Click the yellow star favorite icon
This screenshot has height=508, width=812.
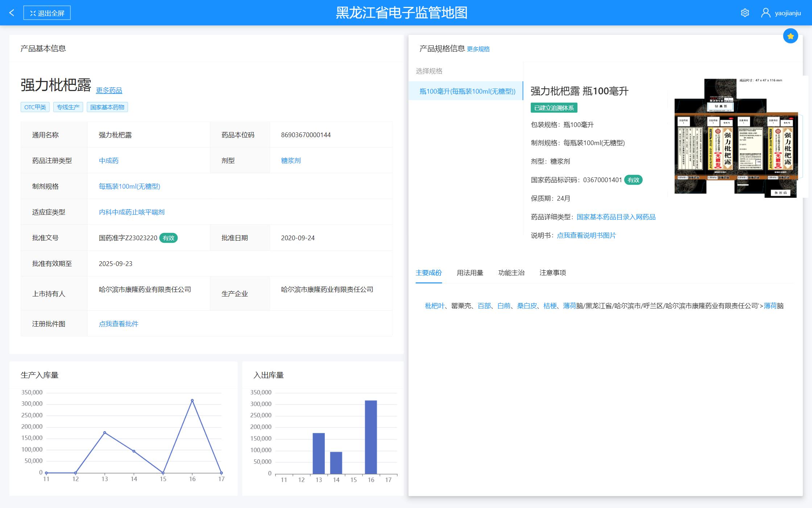click(791, 36)
